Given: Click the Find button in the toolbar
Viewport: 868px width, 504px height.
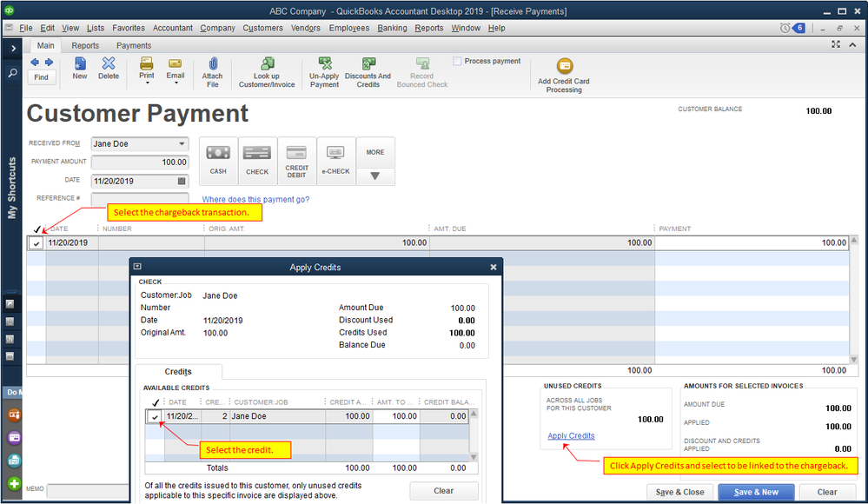Looking at the screenshot, I should (x=42, y=77).
